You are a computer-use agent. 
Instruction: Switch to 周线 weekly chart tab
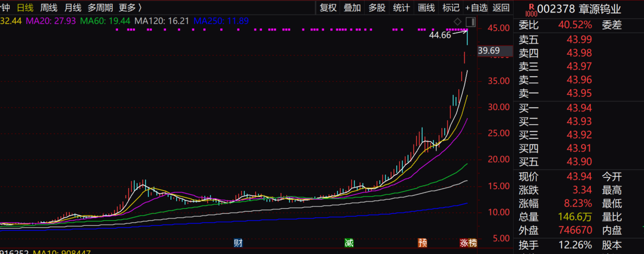(x=49, y=7)
